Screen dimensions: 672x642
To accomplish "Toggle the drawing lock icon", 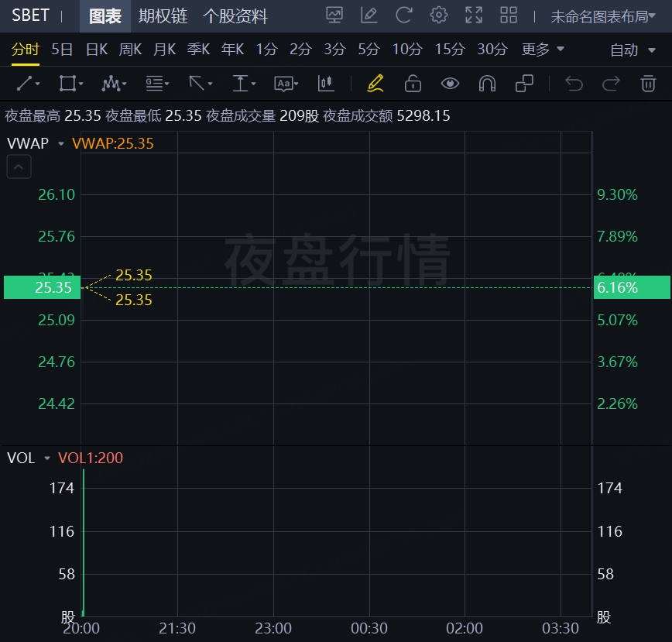I will [413, 84].
